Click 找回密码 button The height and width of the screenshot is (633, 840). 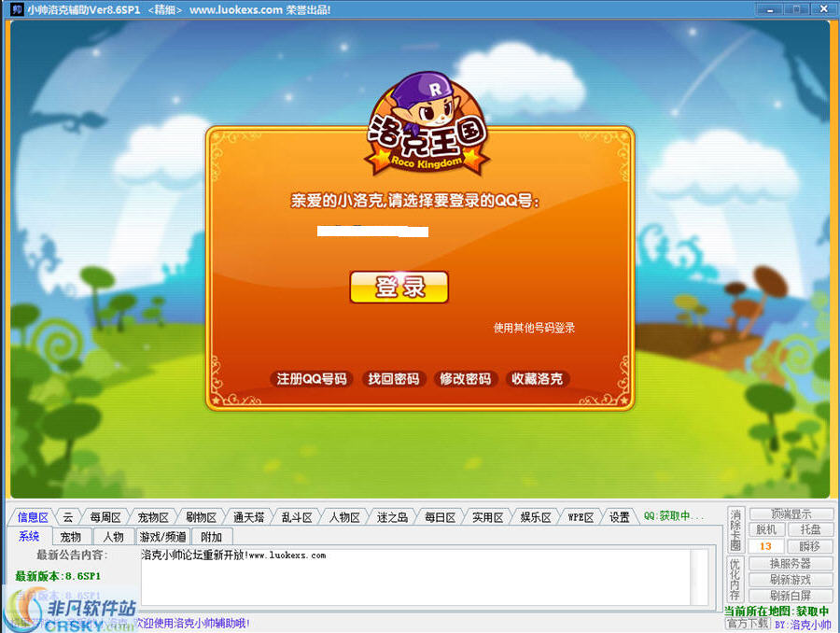tap(394, 379)
